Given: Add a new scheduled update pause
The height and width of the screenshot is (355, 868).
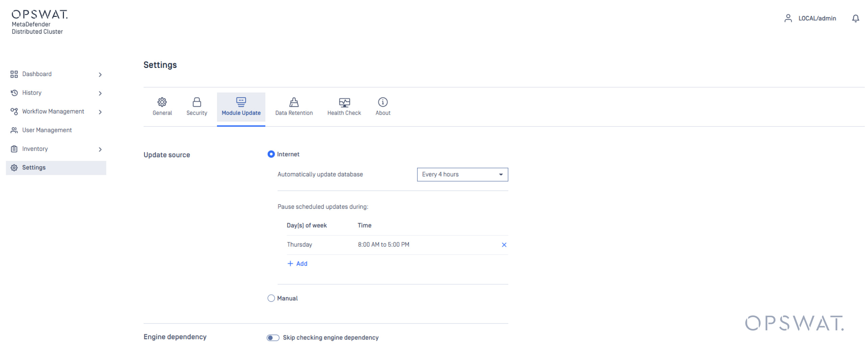Looking at the screenshot, I should [x=297, y=263].
